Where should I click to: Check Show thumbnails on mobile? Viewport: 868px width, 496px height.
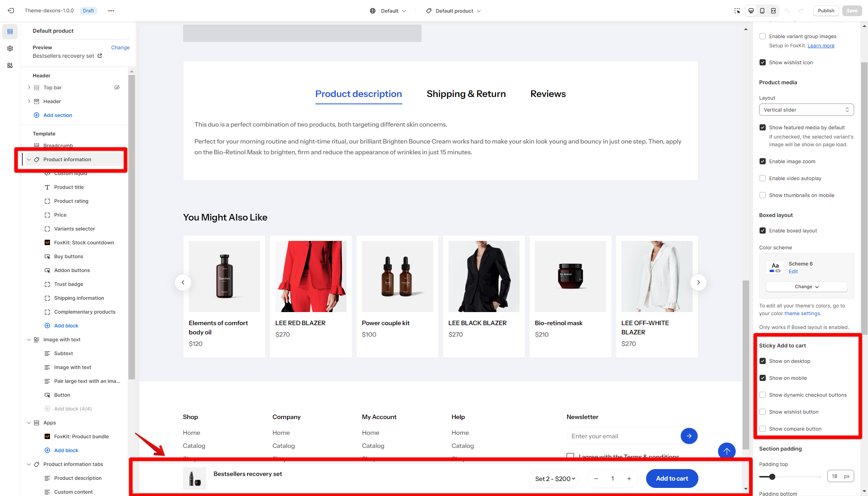(763, 195)
